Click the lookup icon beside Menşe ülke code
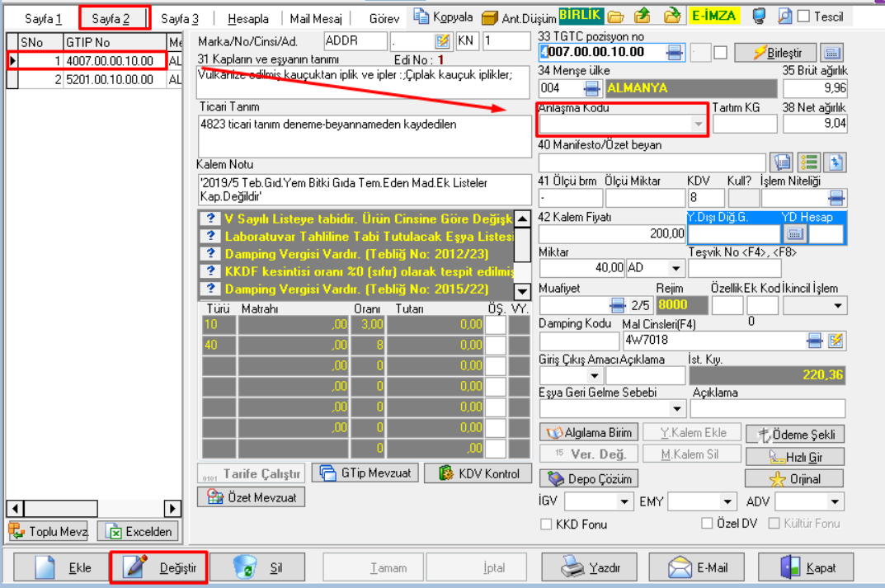 (591, 88)
